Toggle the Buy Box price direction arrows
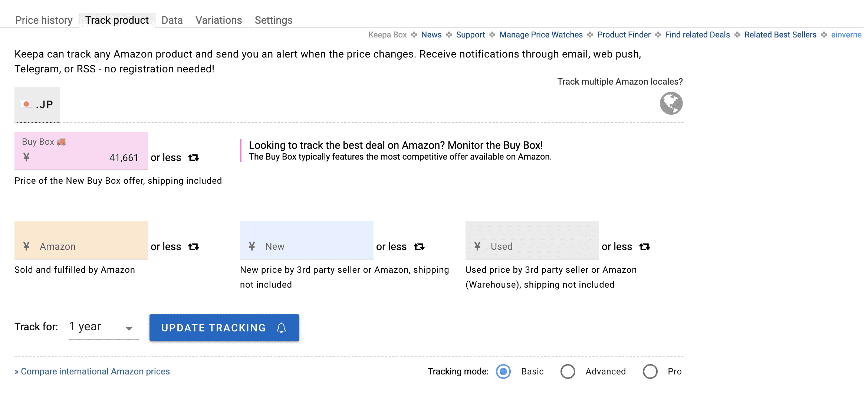The width and height of the screenshot is (868, 406). [x=194, y=158]
